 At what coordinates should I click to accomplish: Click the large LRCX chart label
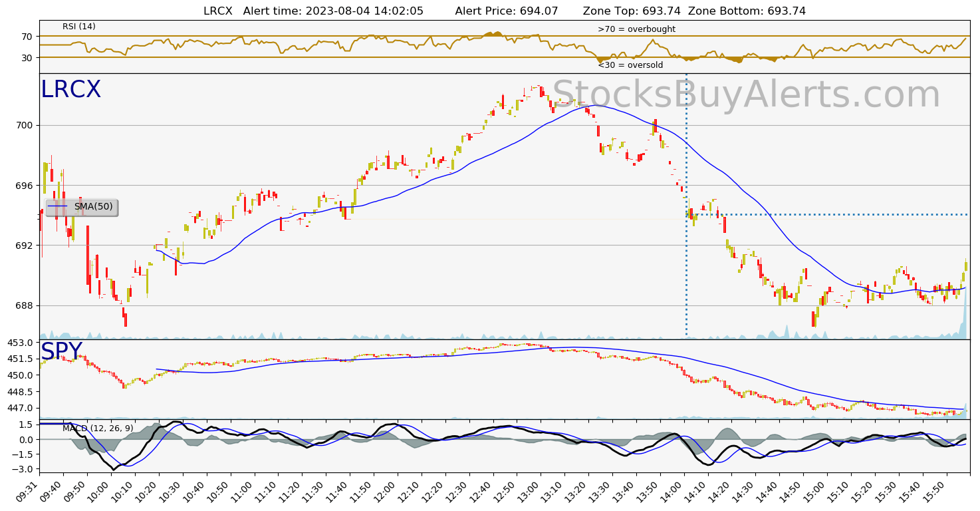pos(70,90)
